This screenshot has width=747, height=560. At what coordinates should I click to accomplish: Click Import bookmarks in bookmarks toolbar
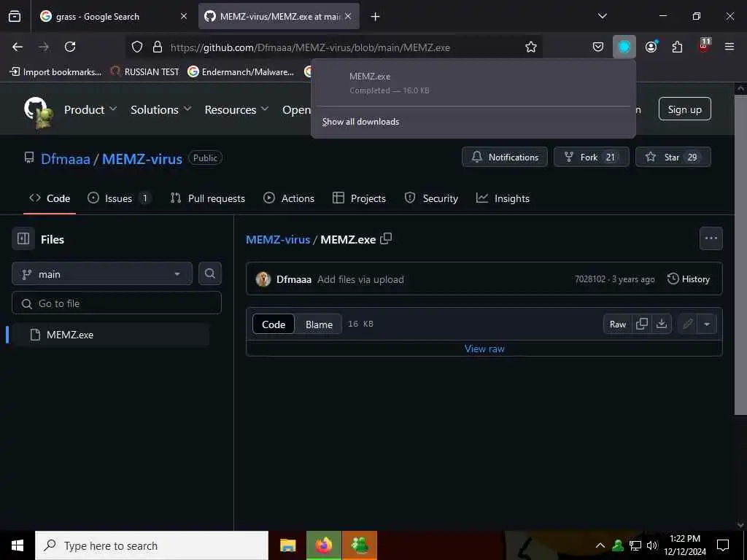pos(55,72)
